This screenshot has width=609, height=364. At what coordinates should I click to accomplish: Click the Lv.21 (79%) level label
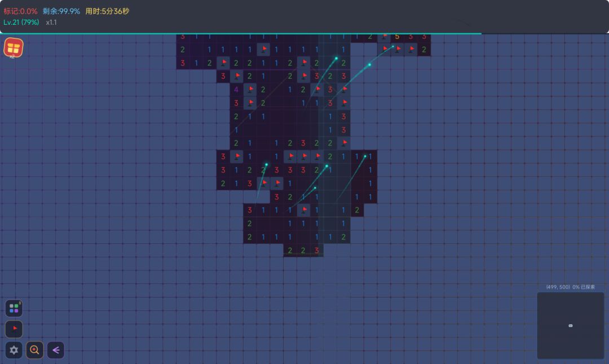tap(21, 23)
